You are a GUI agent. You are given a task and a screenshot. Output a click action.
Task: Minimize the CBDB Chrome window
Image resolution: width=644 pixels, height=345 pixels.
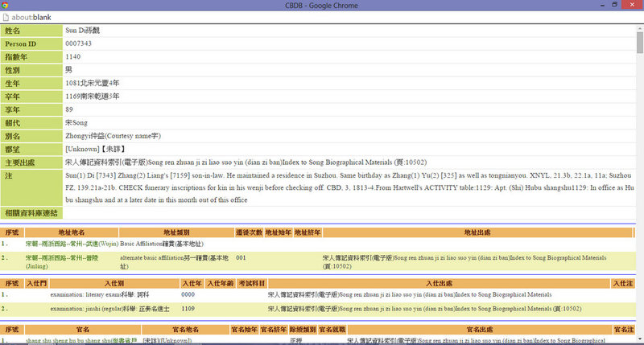tap(602, 5)
